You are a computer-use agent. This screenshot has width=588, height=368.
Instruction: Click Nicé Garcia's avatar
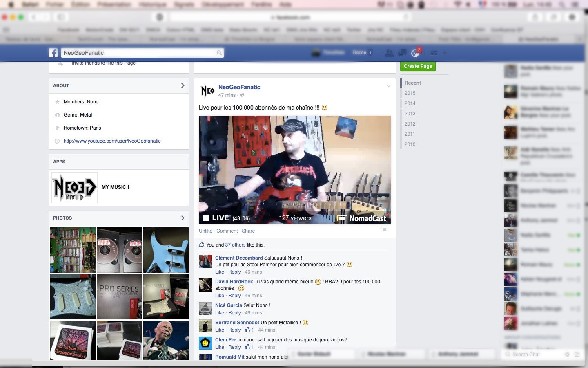pyautogui.click(x=205, y=308)
